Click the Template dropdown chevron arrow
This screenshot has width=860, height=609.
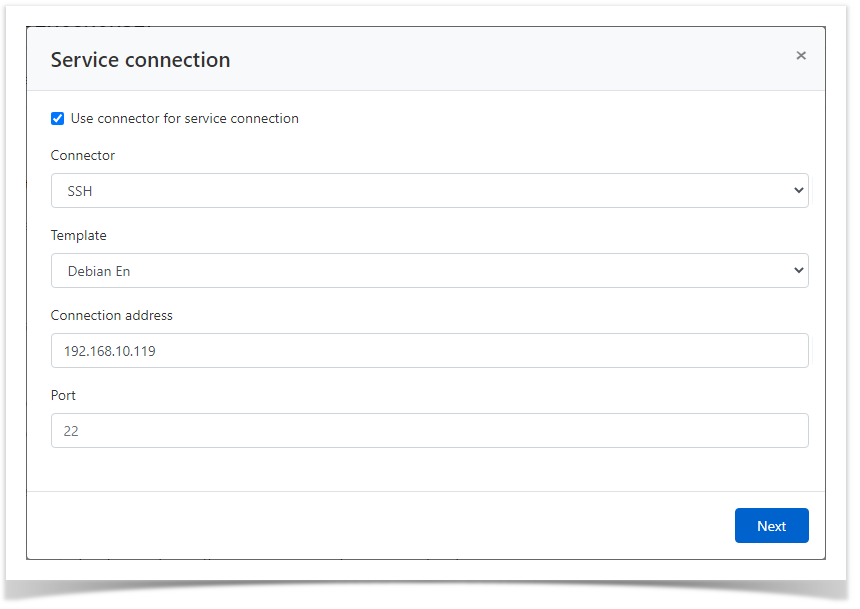(x=797, y=271)
